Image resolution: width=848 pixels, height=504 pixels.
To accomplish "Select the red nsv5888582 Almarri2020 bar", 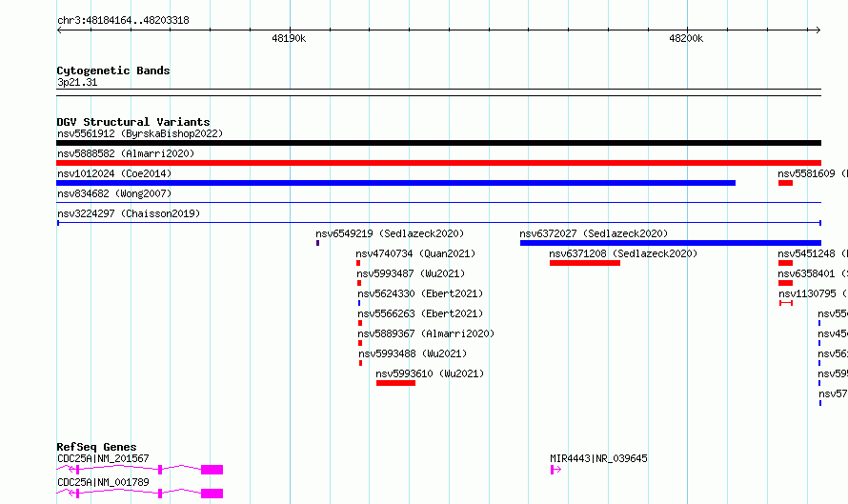I will click(438, 163).
